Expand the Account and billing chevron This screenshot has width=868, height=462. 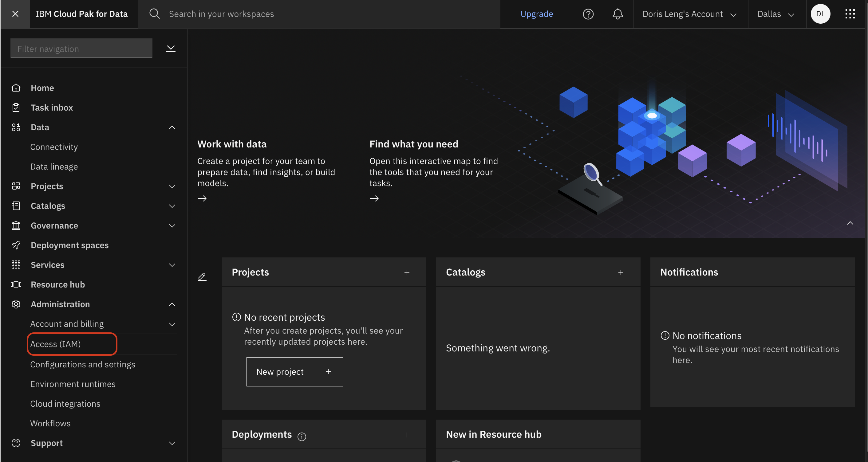[x=172, y=324]
